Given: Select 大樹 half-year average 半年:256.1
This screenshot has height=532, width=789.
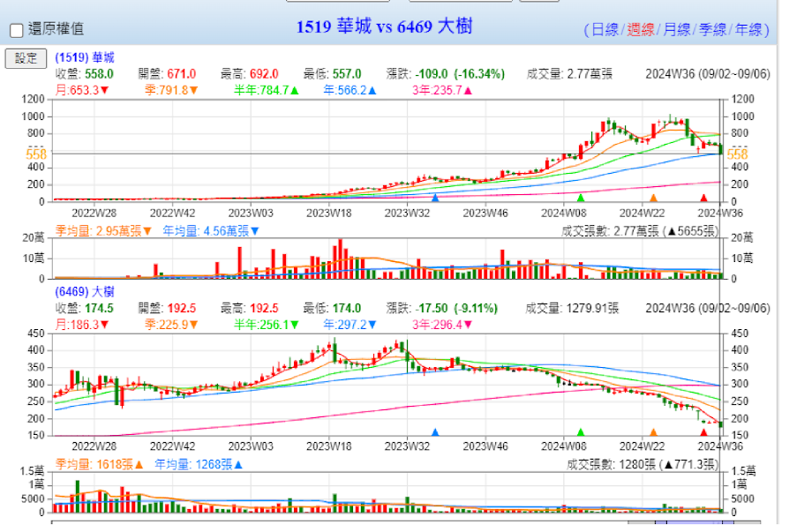Looking at the screenshot, I should click(267, 325).
